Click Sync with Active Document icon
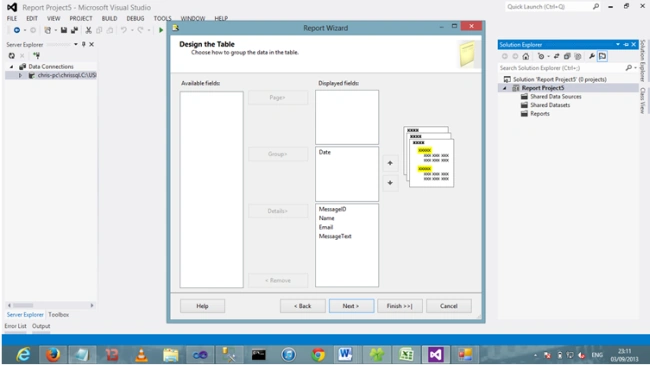Screen dimensions: 650x365 pos(556,56)
